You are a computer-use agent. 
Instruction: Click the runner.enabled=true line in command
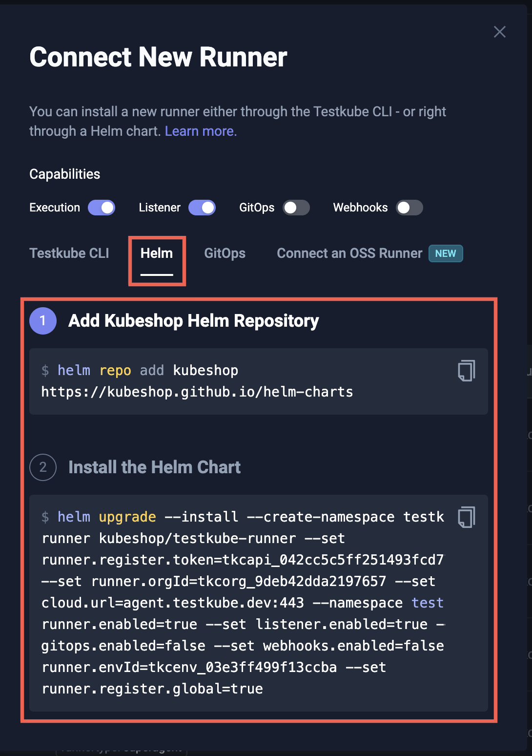243,624
